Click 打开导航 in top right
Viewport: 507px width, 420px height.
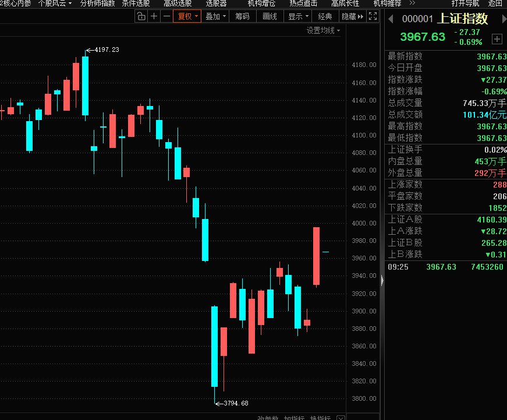click(x=465, y=3)
